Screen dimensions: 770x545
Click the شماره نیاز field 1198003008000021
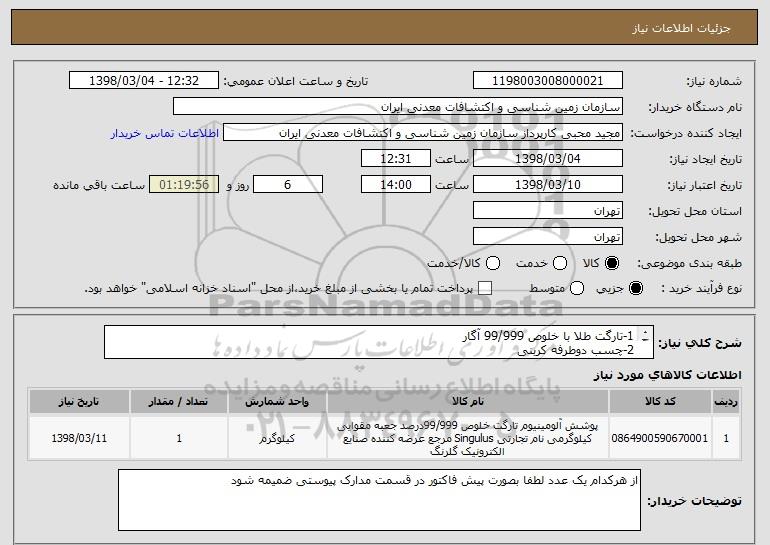548,81
